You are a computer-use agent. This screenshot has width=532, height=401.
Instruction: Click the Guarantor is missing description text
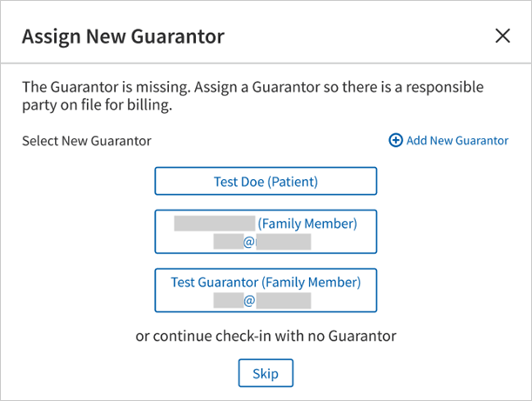[x=253, y=97]
